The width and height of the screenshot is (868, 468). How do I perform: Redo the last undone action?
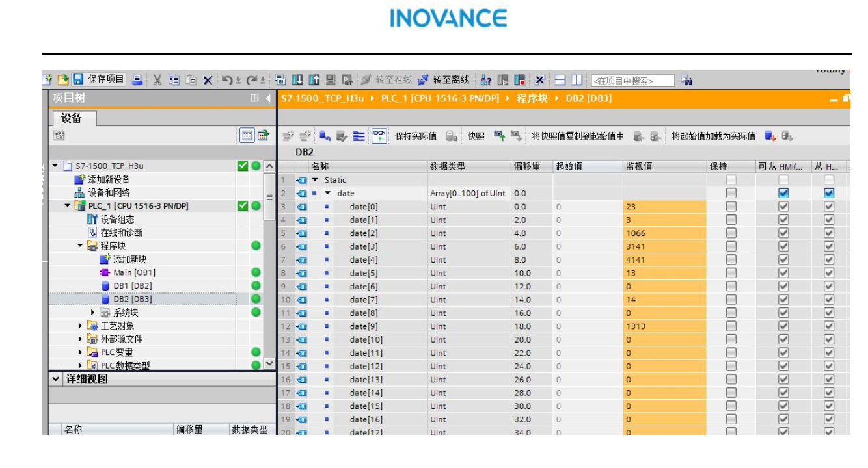pos(252,80)
